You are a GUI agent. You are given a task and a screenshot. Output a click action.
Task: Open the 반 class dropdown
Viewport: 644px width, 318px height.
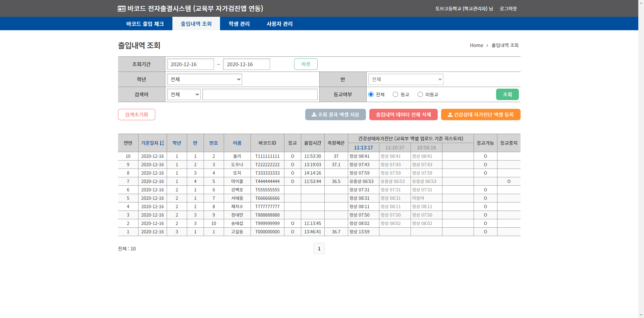pyautogui.click(x=406, y=79)
